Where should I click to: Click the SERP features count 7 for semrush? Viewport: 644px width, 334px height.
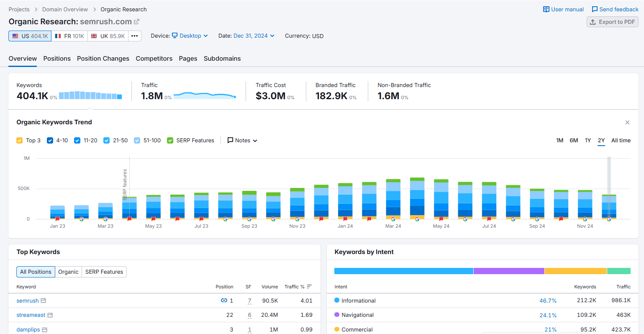(x=249, y=301)
